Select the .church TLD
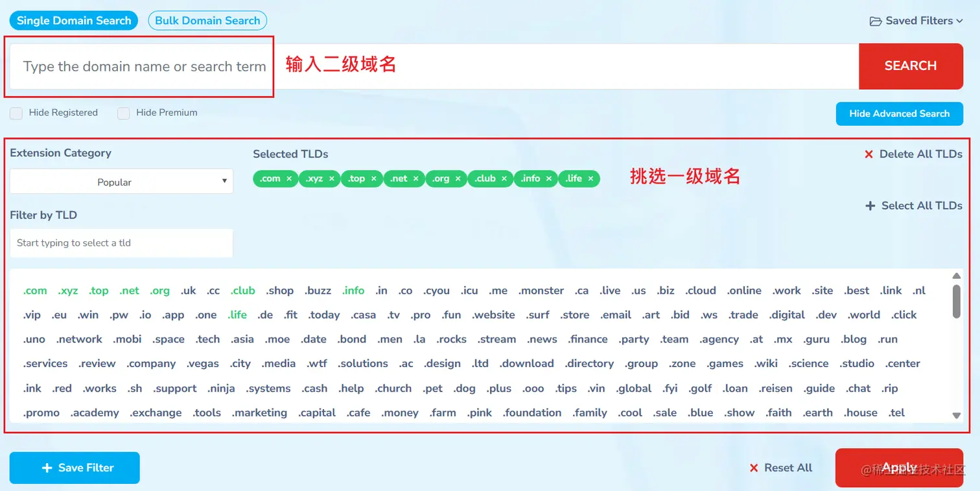Viewport: 980px width, 491px height. 393,389
